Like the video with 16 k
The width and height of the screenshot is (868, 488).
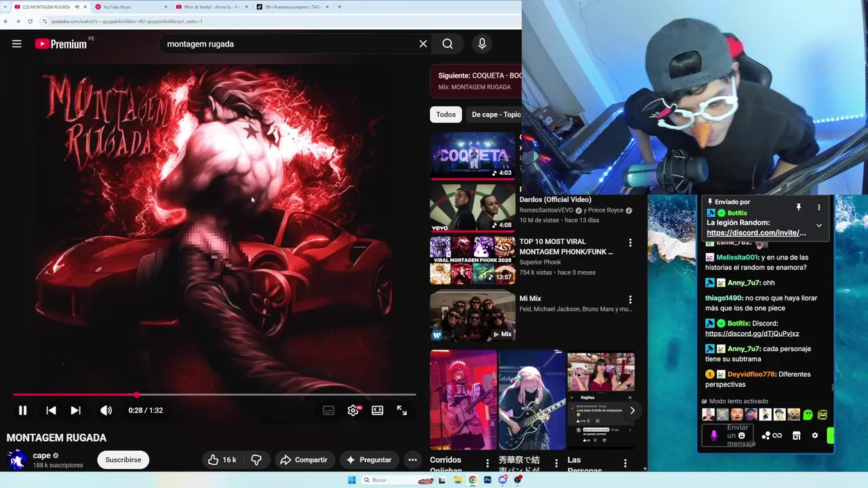[222, 460]
